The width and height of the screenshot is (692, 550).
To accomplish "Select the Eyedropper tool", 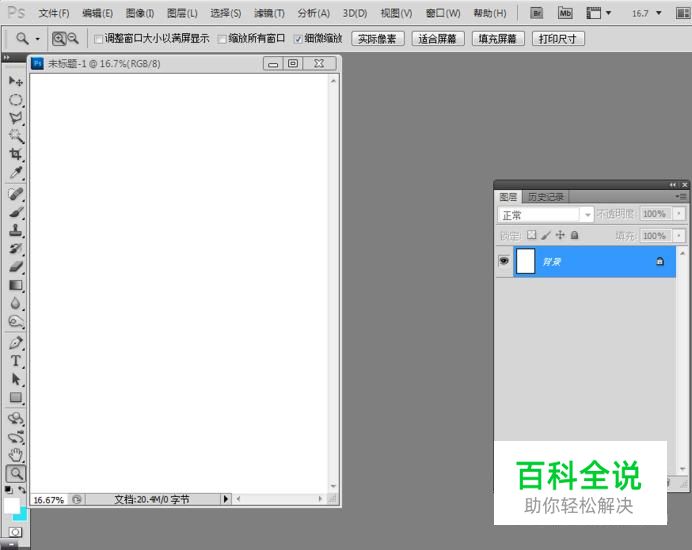I will click(x=15, y=172).
